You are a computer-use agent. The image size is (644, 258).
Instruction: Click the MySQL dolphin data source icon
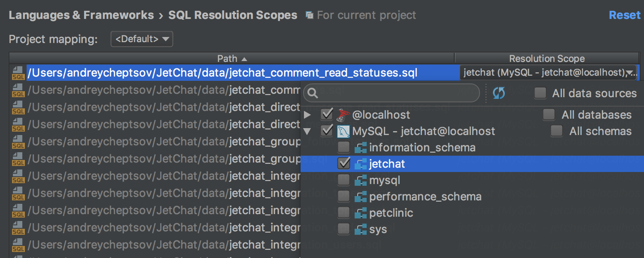point(343,131)
